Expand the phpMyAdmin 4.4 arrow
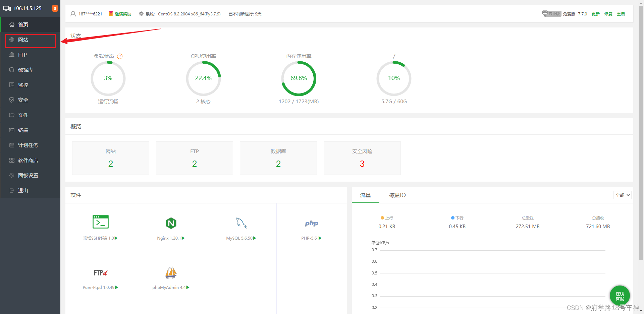 point(188,287)
